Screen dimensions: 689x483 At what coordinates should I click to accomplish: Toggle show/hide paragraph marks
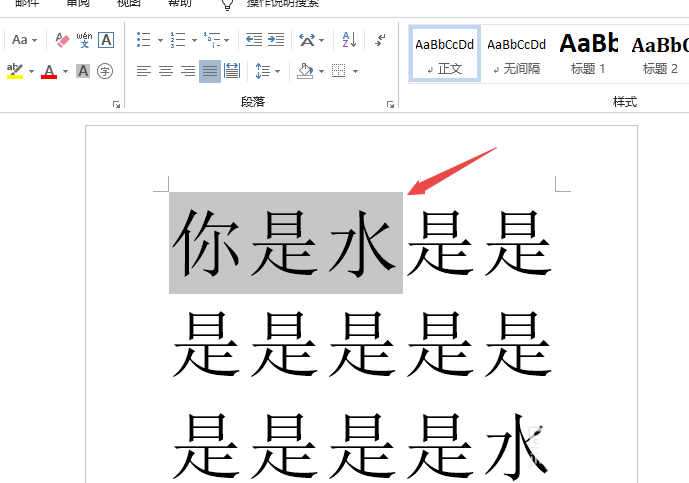click(x=380, y=40)
